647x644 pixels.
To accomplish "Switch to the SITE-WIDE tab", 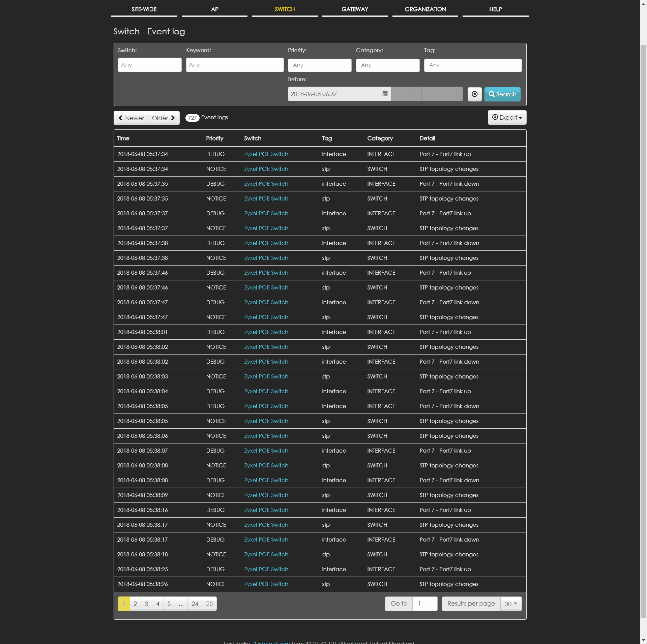I will (144, 9).
